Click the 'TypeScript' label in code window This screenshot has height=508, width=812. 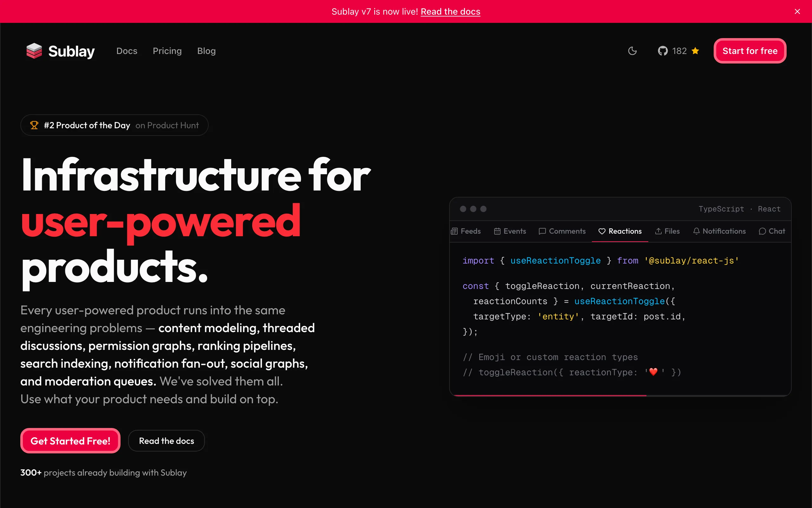[721, 209]
